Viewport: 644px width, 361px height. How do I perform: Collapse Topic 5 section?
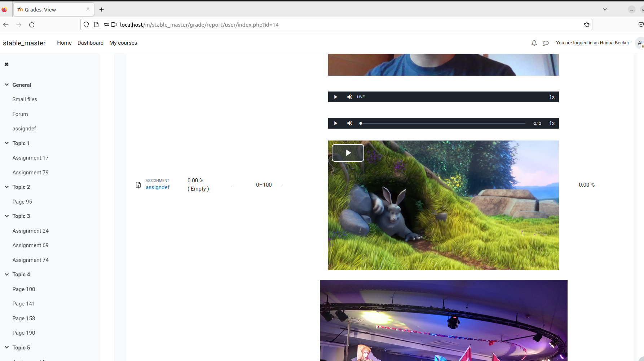point(7,347)
